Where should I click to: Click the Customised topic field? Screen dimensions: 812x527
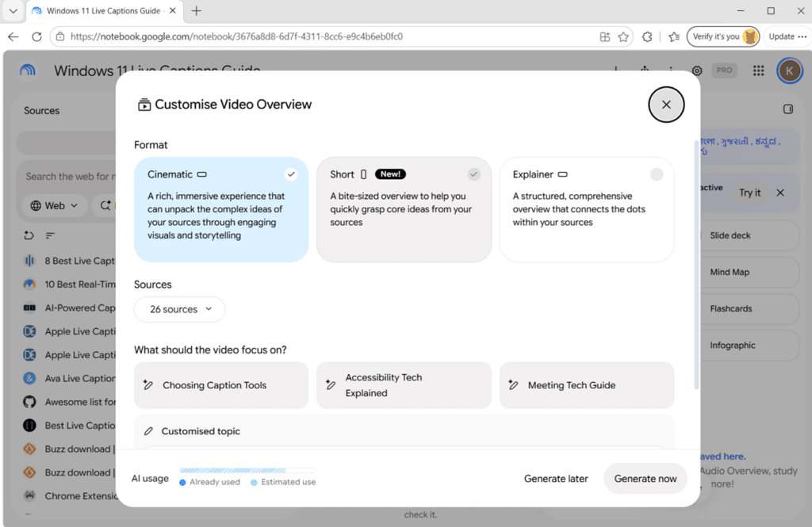coord(404,432)
